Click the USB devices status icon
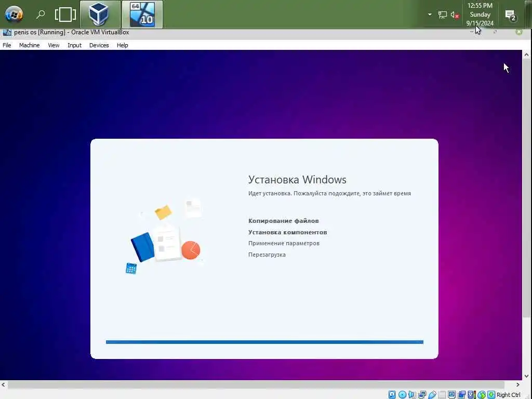The height and width of the screenshot is (399, 532). tap(433, 395)
